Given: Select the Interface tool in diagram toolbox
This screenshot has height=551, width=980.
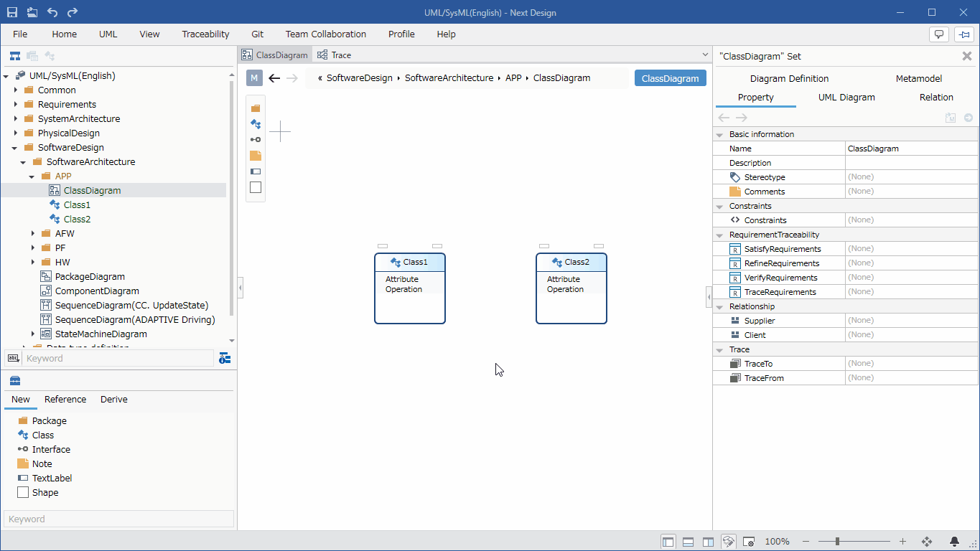Looking at the screenshot, I should tap(256, 140).
